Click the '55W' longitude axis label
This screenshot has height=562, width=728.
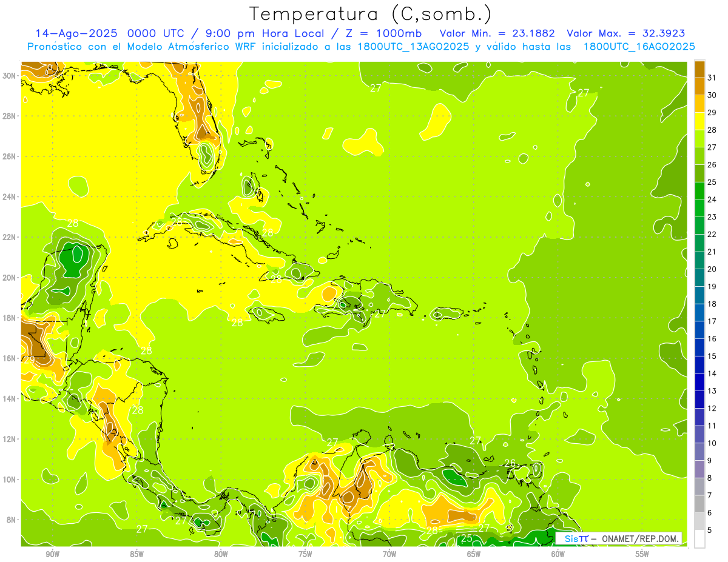click(x=642, y=554)
